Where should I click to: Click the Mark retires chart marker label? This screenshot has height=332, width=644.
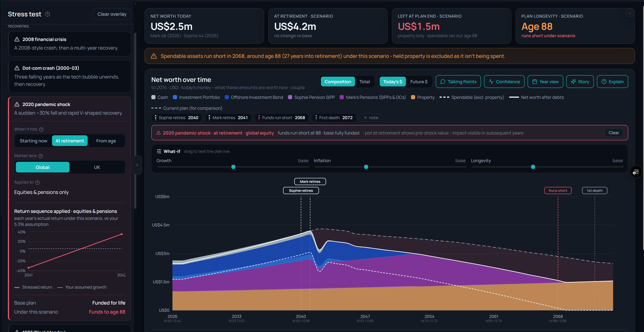click(310, 181)
